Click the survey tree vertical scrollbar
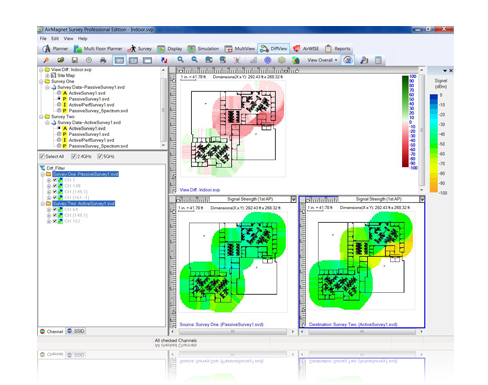Viewport: 488px width, 385px height. point(164,108)
